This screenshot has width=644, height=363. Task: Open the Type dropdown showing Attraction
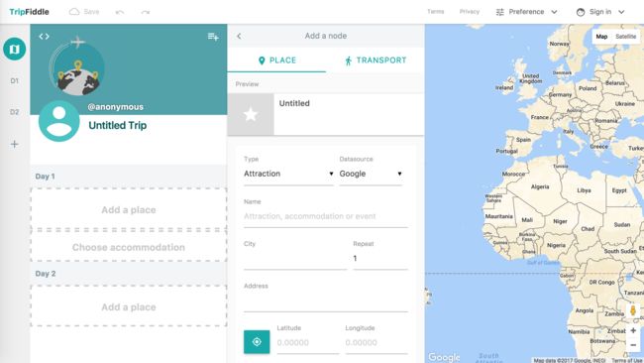coord(288,174)
